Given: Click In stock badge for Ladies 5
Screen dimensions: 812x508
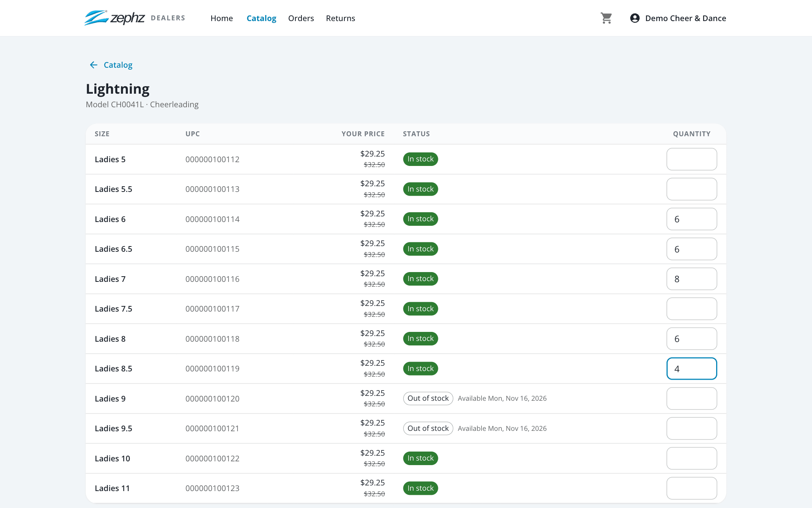Looking at the screenshot, I should click(420, 159).
